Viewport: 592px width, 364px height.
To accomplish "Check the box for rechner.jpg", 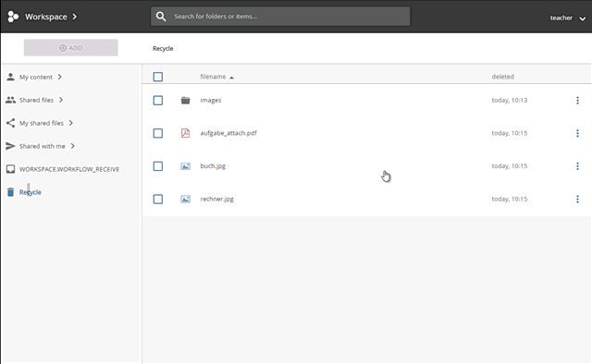I will [158, 200].
